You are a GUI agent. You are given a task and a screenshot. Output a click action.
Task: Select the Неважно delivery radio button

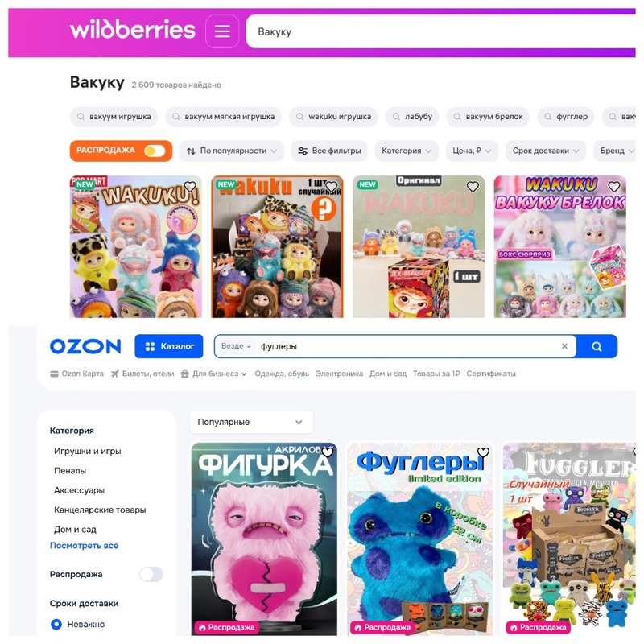[x=56, y=625]
